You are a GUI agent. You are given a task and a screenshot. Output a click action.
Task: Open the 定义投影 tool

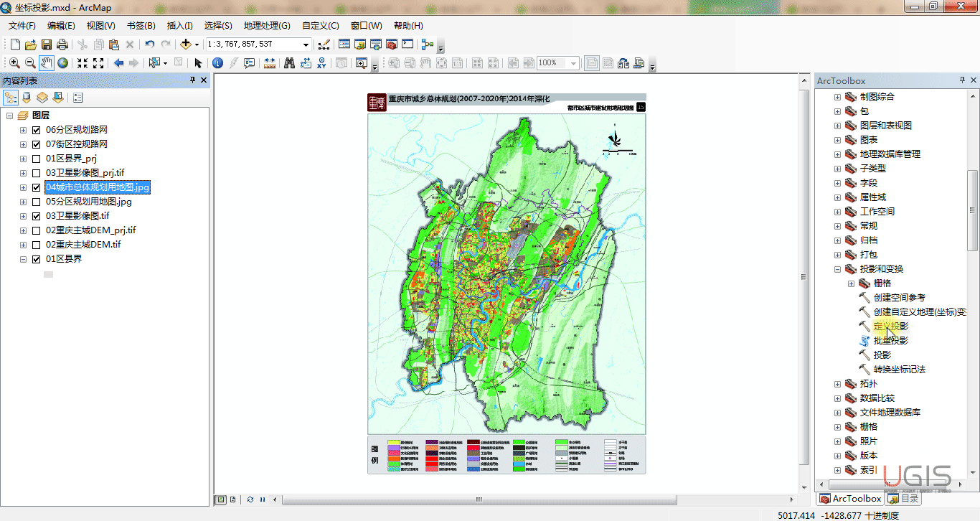(890, 327)
